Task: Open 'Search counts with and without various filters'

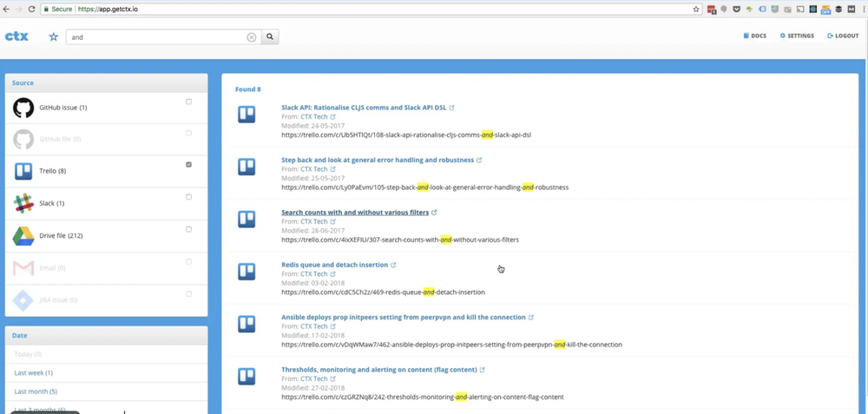Action: pos(355,213)
